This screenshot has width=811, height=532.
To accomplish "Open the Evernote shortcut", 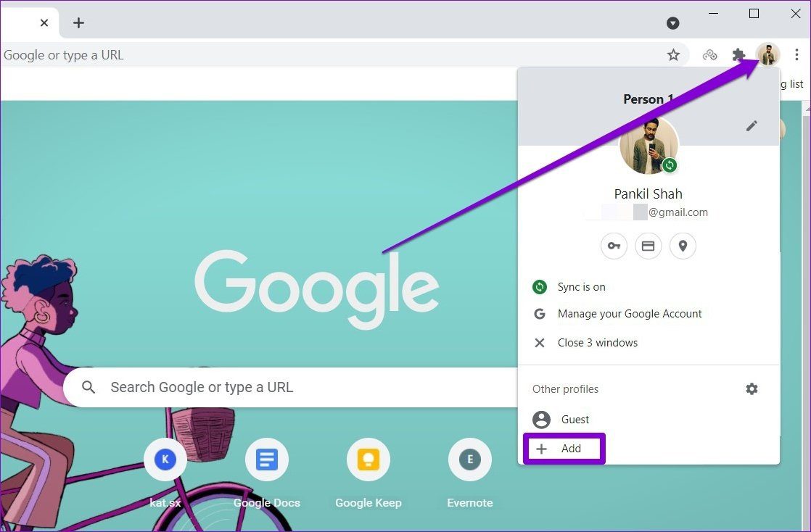I will coord(469,473).
